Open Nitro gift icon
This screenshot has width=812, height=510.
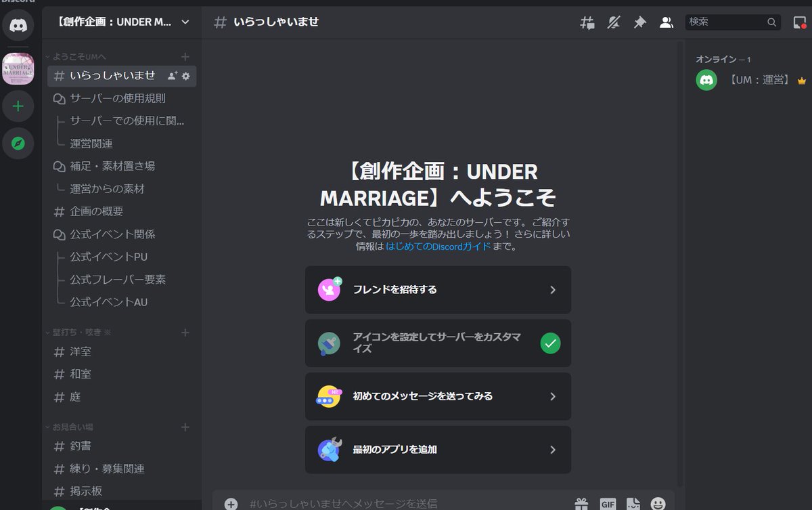[x=582, y=504]
